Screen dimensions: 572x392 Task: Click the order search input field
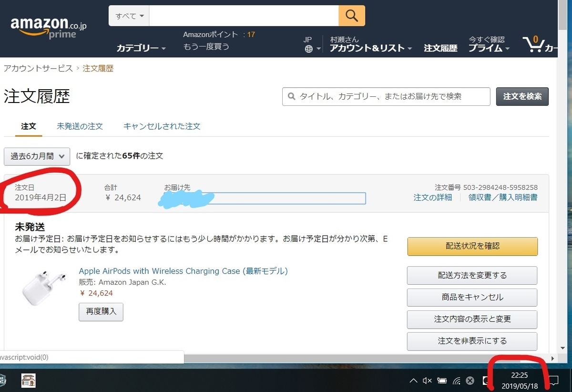pos(386,96)
